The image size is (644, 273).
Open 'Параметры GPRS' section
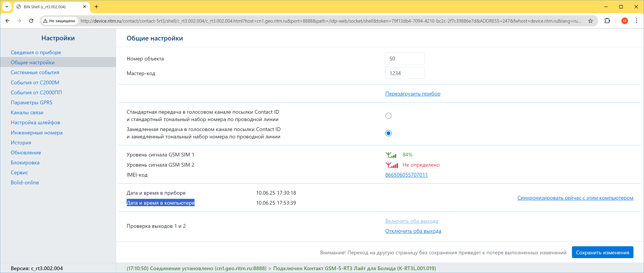coord(31,103)
